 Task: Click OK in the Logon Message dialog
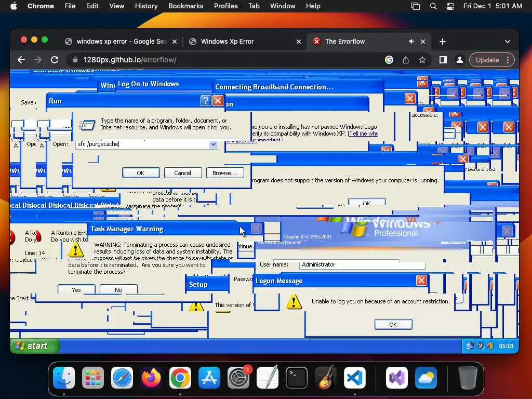tap(393, 324)
